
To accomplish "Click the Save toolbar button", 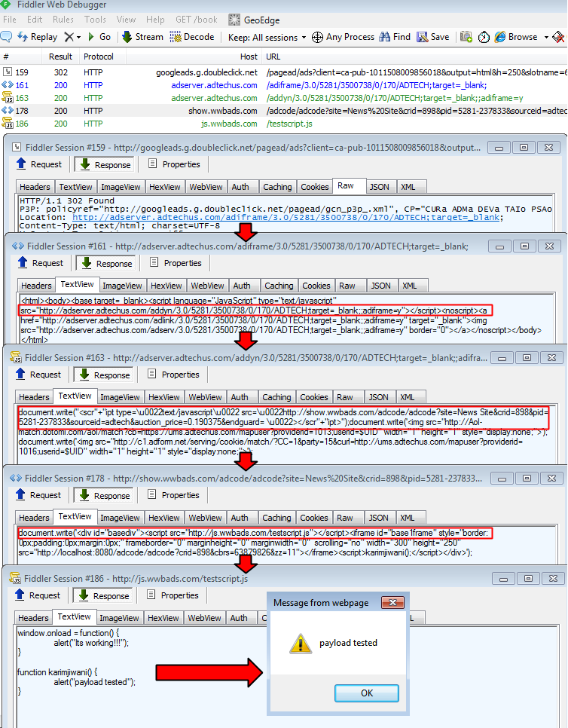I will click(433, 37).
